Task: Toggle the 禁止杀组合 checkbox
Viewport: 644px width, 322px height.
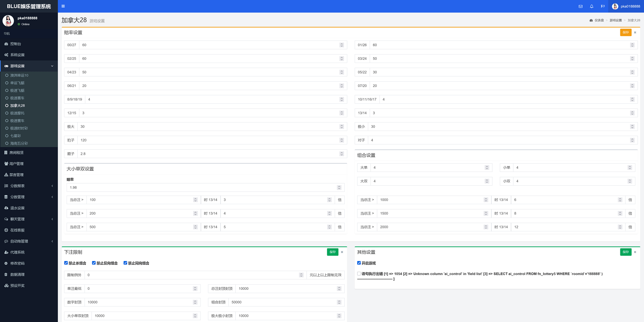Action: [x=66, y=263]
